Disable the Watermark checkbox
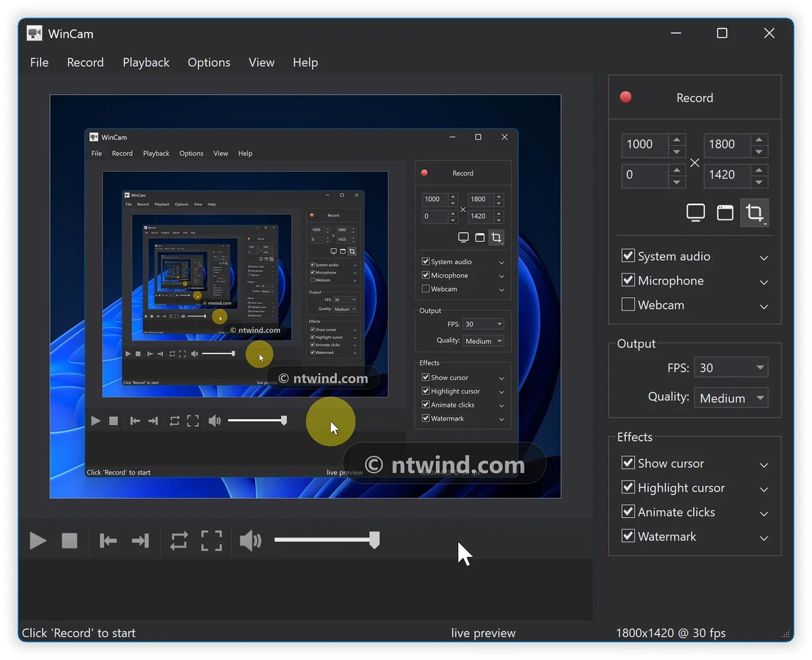Viewport: 812px width, 660px height. point(628,536)
